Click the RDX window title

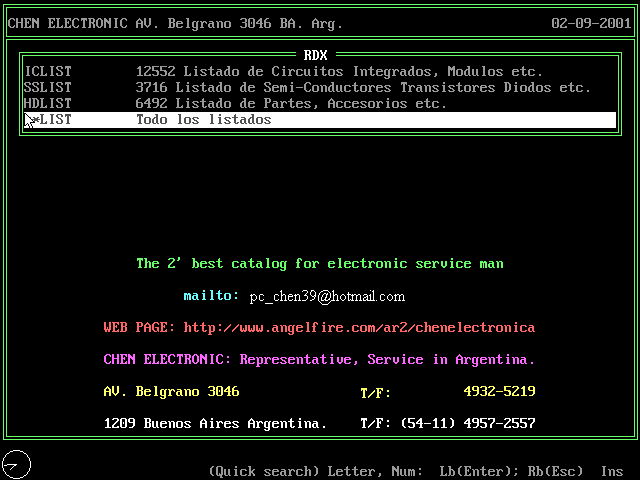point(316,55)
